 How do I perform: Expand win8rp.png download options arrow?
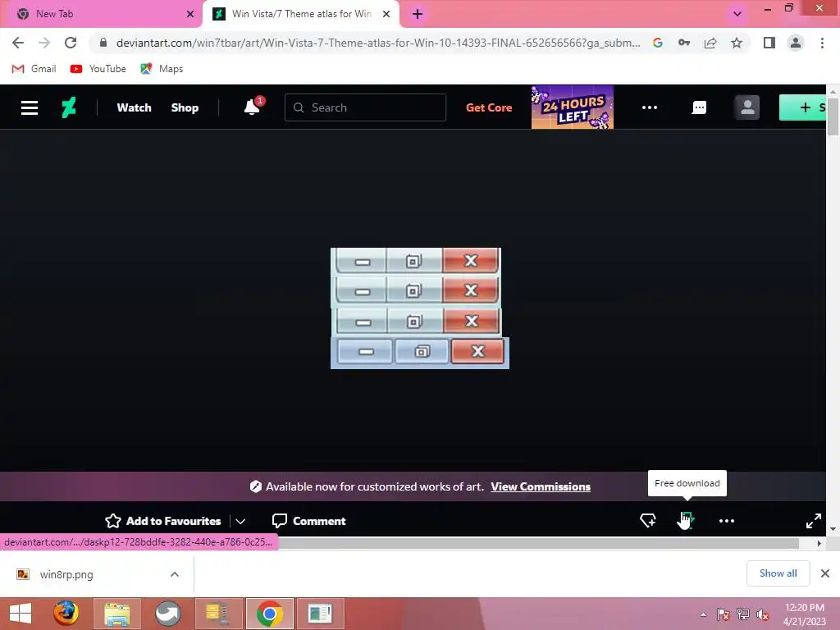(175, 574)
